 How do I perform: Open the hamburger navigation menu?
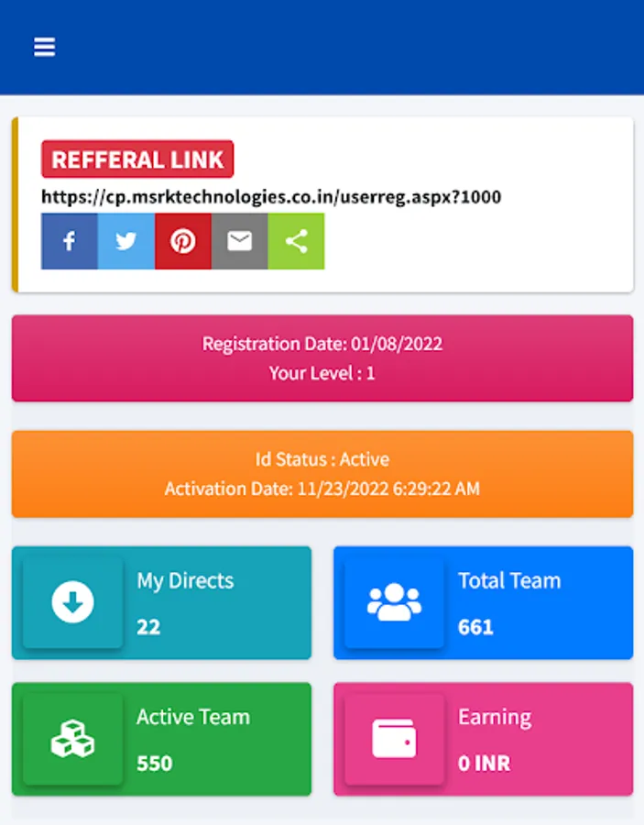tap(44, 47)
